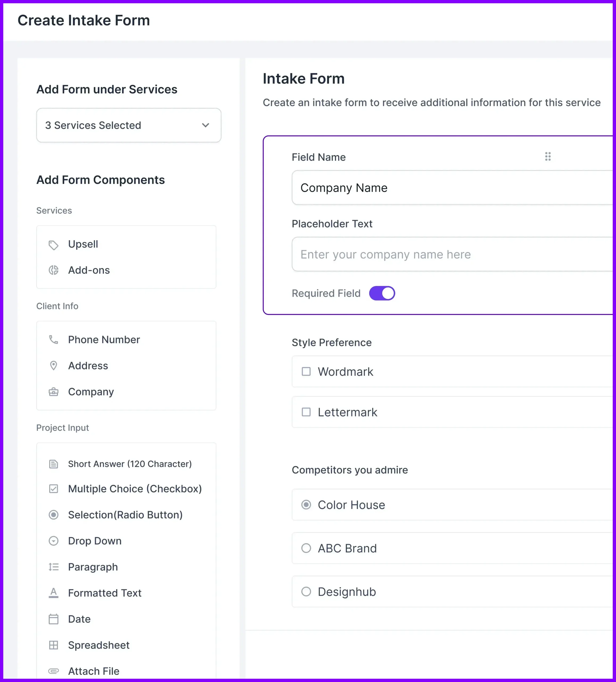Check the Lettermark checkbox
This screenshot has height=682, width=616.
click(x=306, y=412)
